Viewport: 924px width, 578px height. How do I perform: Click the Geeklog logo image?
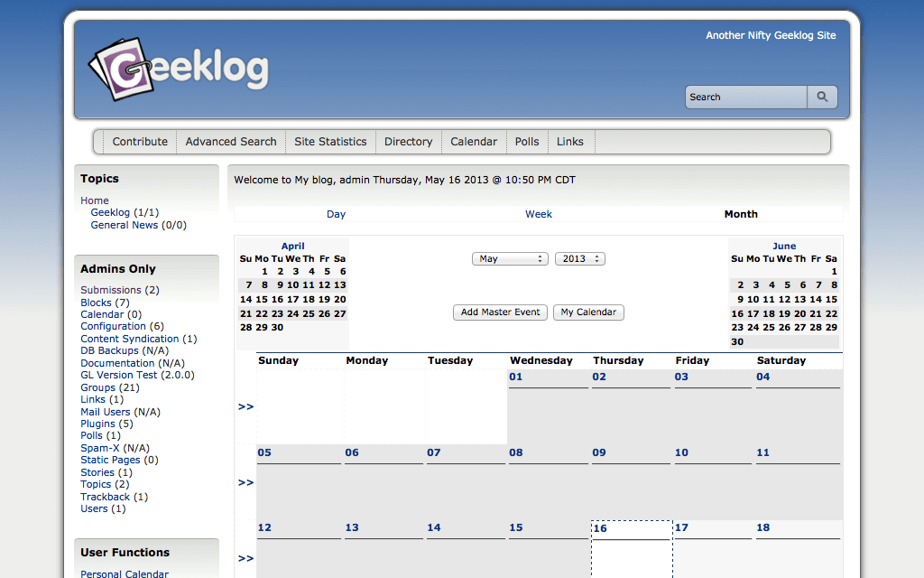tap(179, 69)
